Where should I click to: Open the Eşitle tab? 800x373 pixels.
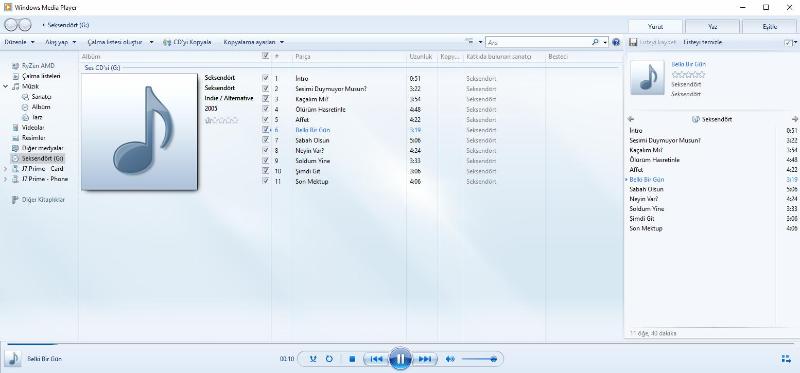tap(770, 27)
